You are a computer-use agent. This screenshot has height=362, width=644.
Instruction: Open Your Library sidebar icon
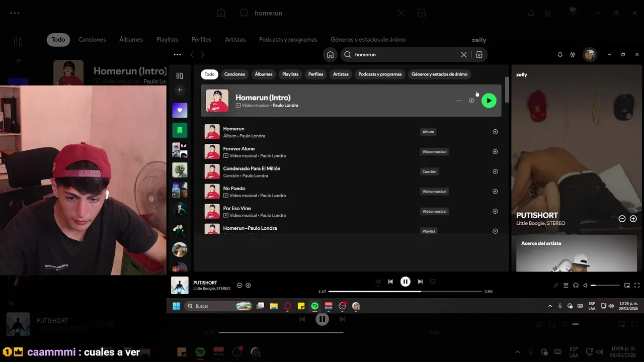[180, 75]
